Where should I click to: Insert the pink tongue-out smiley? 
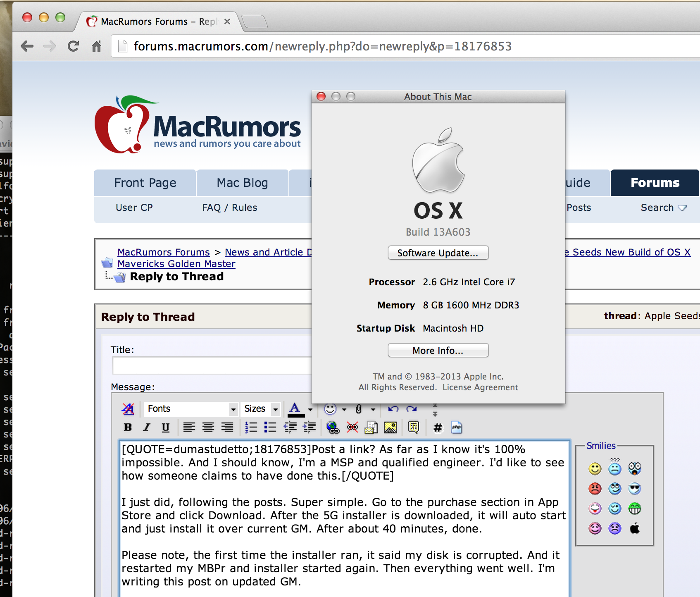[x=595, y=509]
